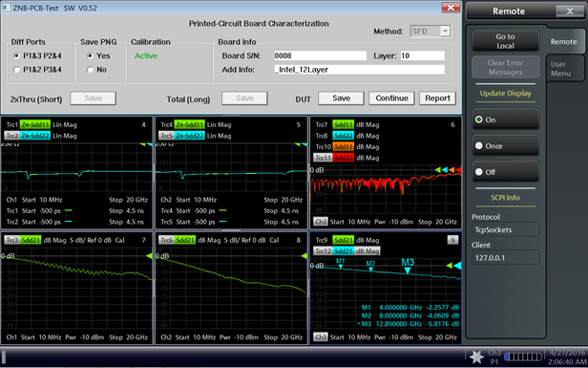Open the Method SFD dropdown
The image size is (588, 368).
point(445,32)
